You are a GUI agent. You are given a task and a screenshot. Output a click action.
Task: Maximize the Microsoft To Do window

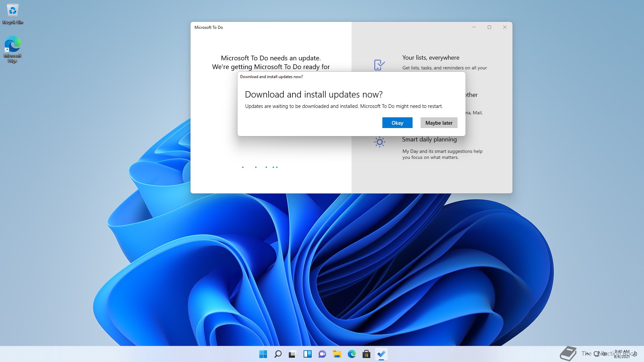coord(489,27)
